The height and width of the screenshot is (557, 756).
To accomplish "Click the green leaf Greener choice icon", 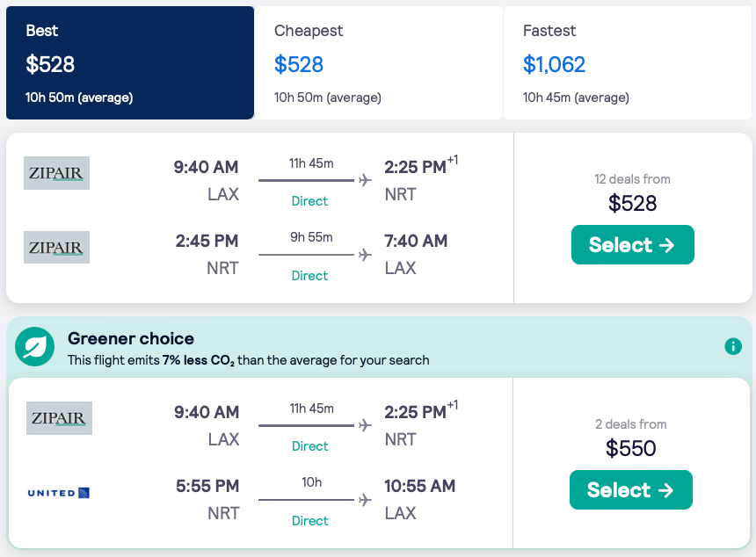I will [x=35, y=347].
